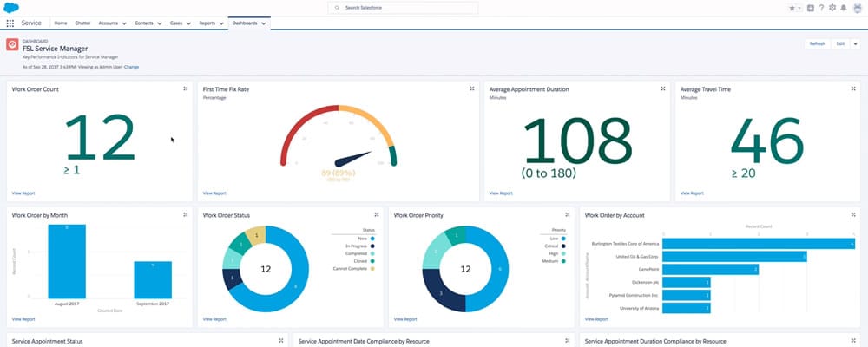View Report for Average Travel Time

(x=692, y=193)
